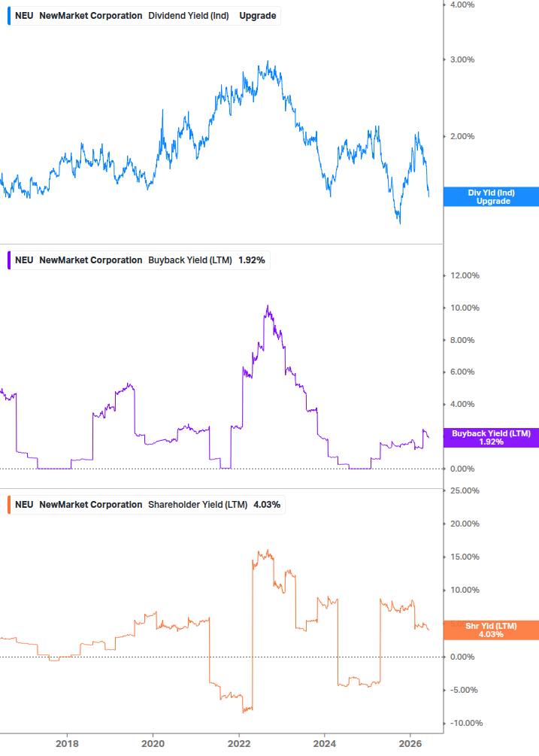Click the 2026 label on time axis
Image resolution: width=539 pixels, height=756 pixels.
pos(410,744)
